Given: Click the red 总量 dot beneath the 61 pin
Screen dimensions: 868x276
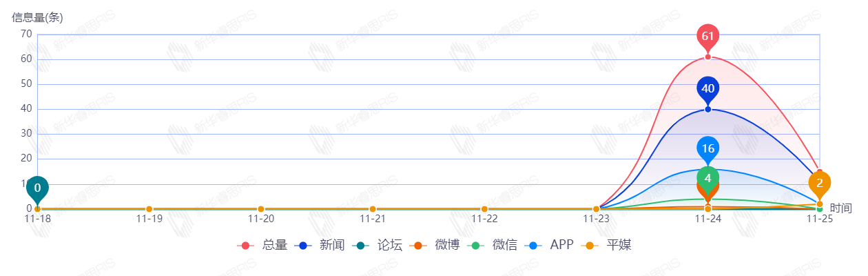Looking at the screenshot, I should (707, 57).
